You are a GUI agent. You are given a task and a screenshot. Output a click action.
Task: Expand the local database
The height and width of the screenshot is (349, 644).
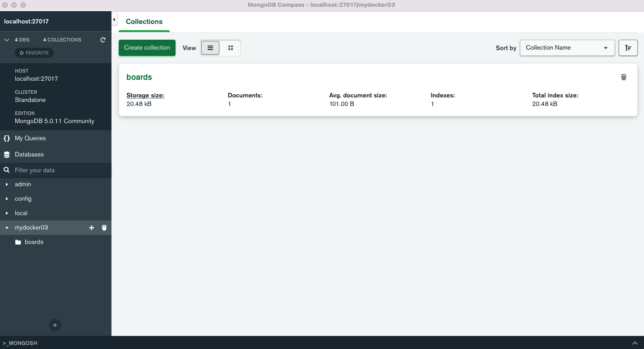pos(7,213)
